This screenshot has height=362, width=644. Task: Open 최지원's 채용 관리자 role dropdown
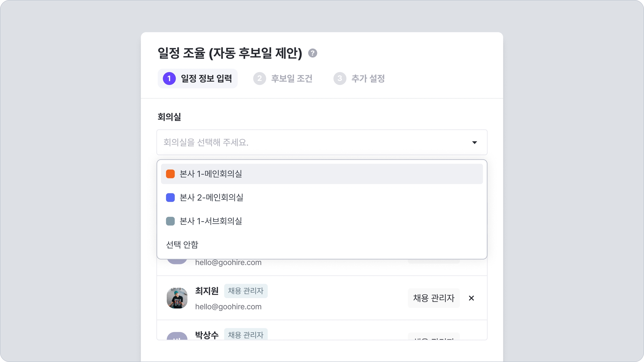434,298
